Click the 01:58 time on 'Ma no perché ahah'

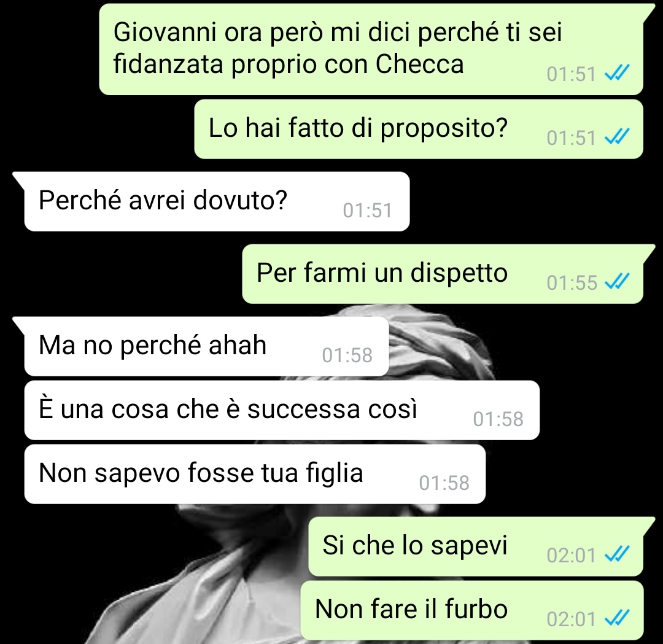click(347, 355)
